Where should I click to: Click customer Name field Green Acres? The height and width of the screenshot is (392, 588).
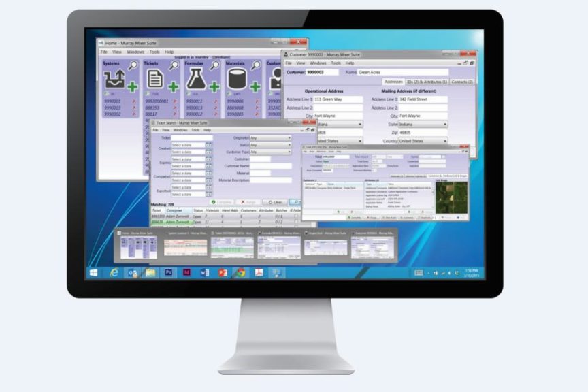point(403,72)
